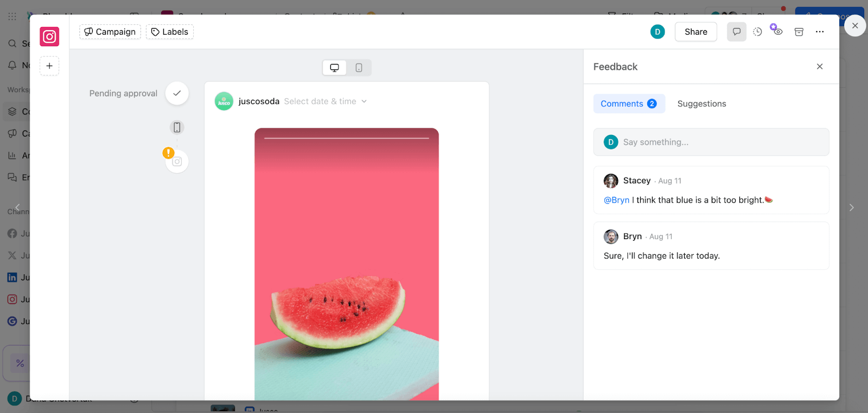
Task: Open the more options ellipsis menu
Action: [819, 32]
